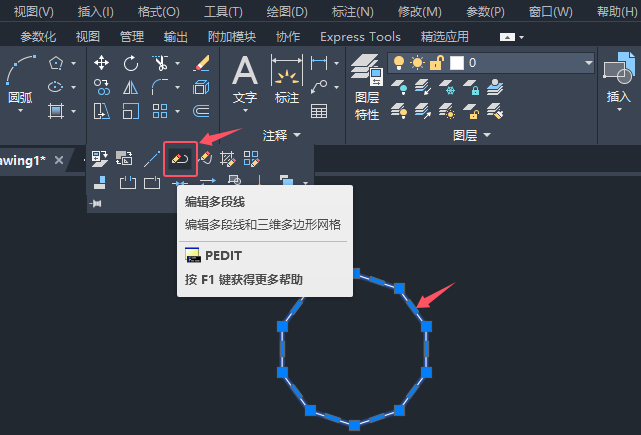Click layer 0 white color swatch
Image resolution: width=641 pixels, height=435 pixels.
[457, 63]
